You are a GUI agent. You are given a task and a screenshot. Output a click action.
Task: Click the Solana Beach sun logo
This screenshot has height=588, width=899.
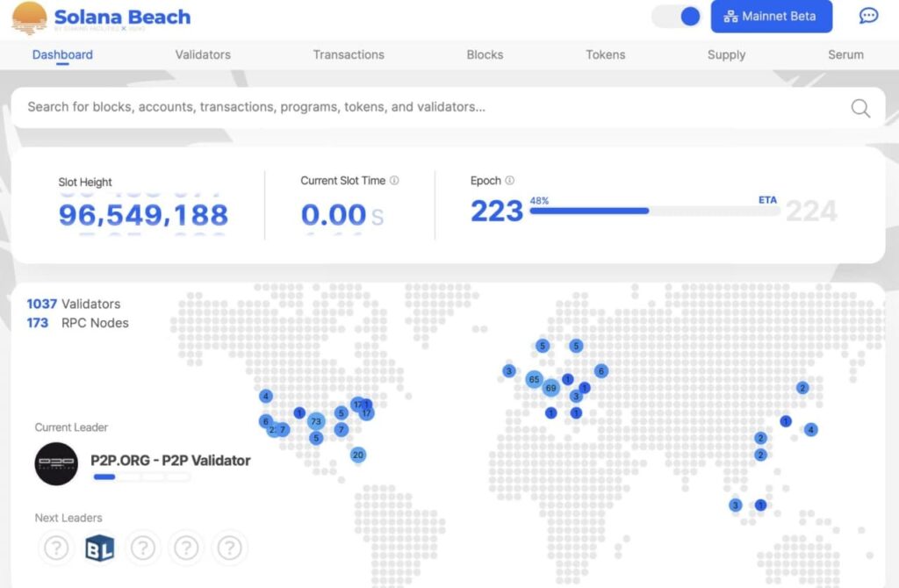[29, 18]
